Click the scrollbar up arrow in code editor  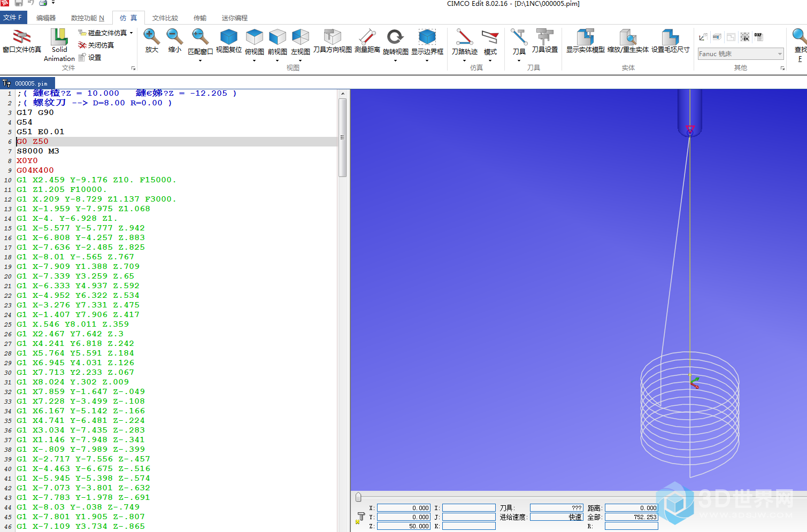pyautogui.click(x=342, y=94)
